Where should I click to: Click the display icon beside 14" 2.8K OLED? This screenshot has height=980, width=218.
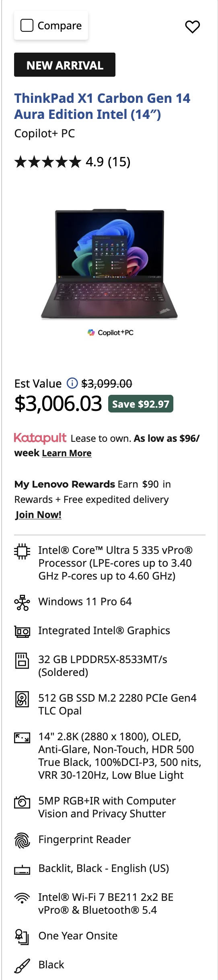pyautogui.click(x=22, y=738)
